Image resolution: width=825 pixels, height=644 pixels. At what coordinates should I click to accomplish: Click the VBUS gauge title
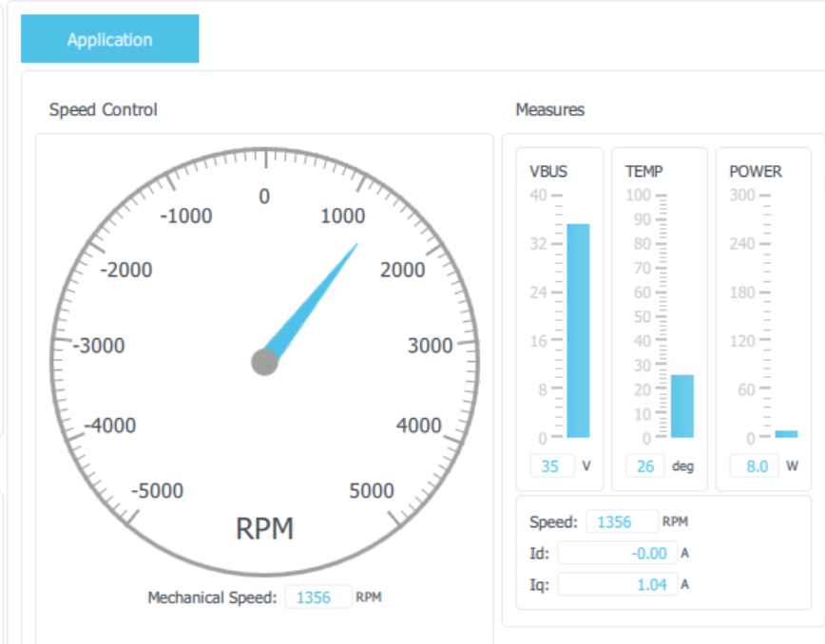548,171
